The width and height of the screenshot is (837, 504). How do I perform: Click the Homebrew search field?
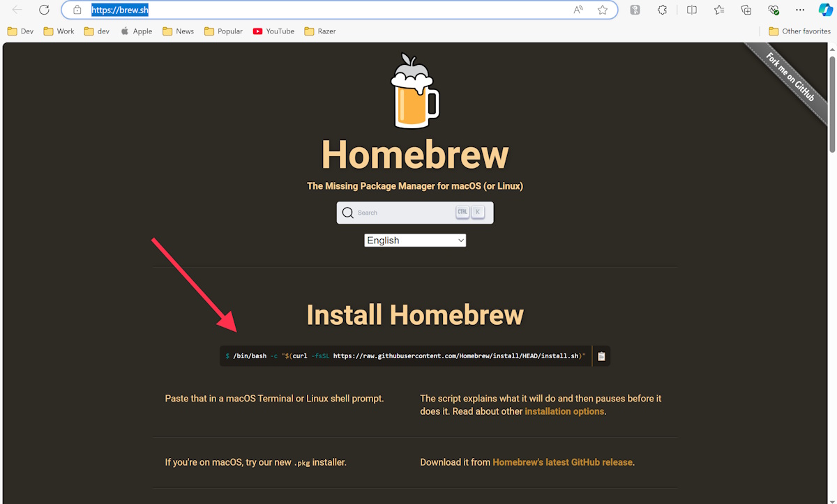tap(415, 213)
